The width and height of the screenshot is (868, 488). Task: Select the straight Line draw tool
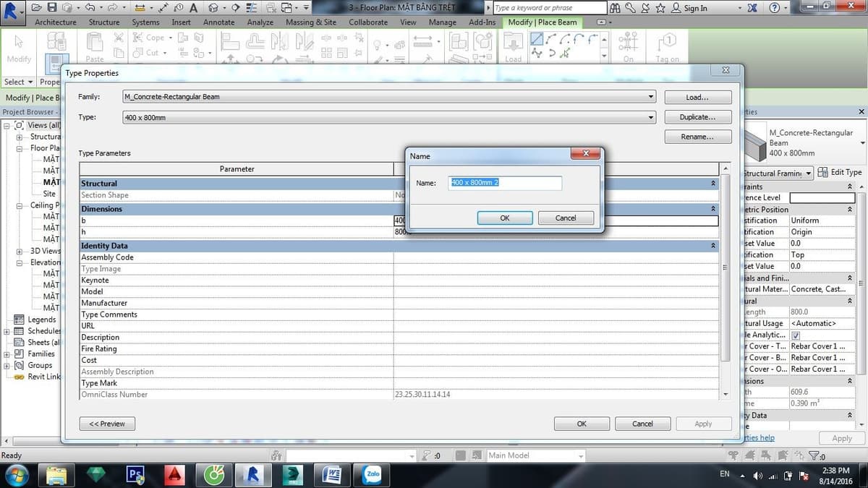coord(537,39)
